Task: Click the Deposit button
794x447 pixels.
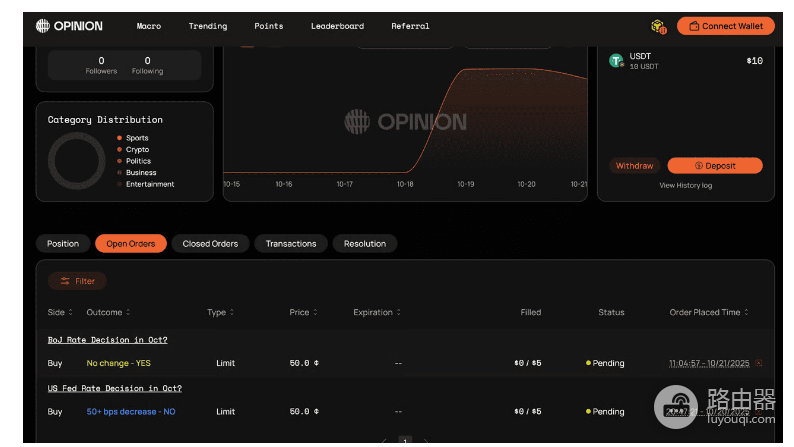Action: 715,166
